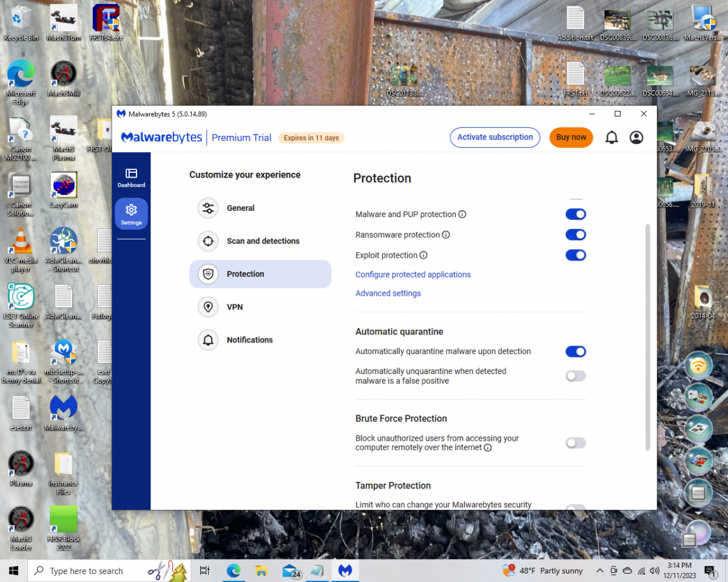The height and width of the screenshot is (582, 728).
Task: Open Scan and detections settings section
Action: tap(260, 241)
